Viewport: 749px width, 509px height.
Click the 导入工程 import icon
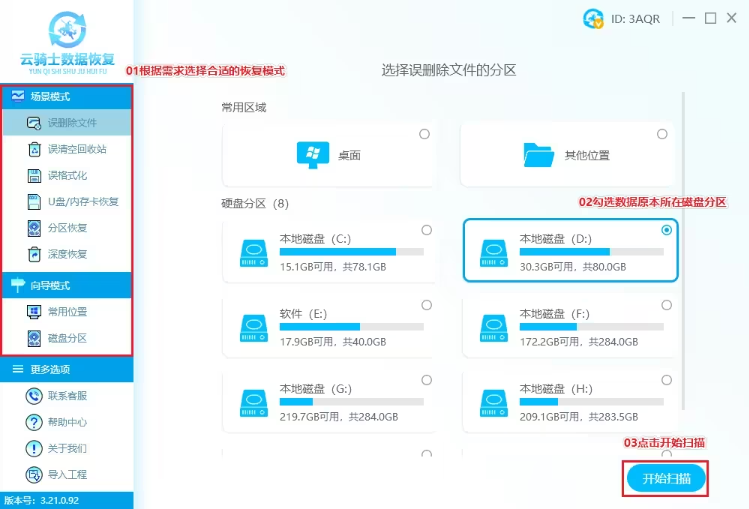pos(34,475)
